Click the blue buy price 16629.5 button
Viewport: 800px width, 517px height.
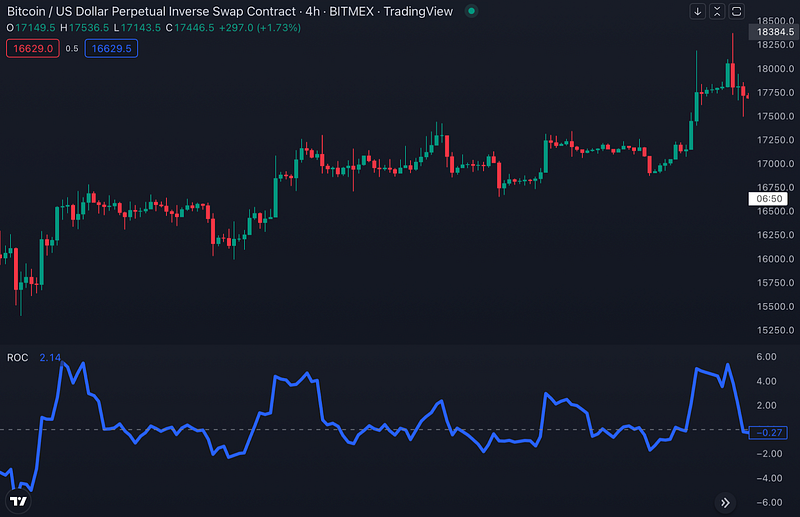tap(111, 48)
